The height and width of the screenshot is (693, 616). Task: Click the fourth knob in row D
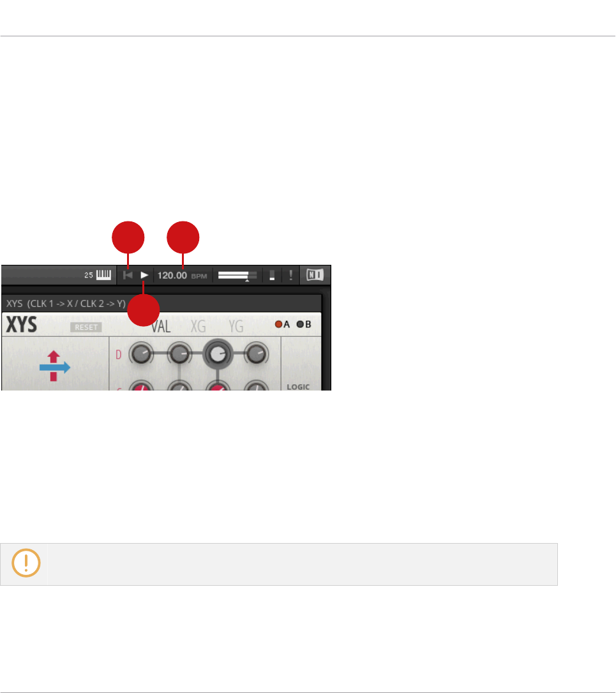(x=256, y=354)
